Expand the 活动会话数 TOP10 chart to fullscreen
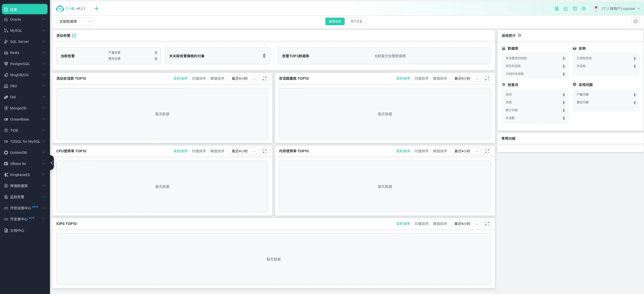 coord(264,78)
